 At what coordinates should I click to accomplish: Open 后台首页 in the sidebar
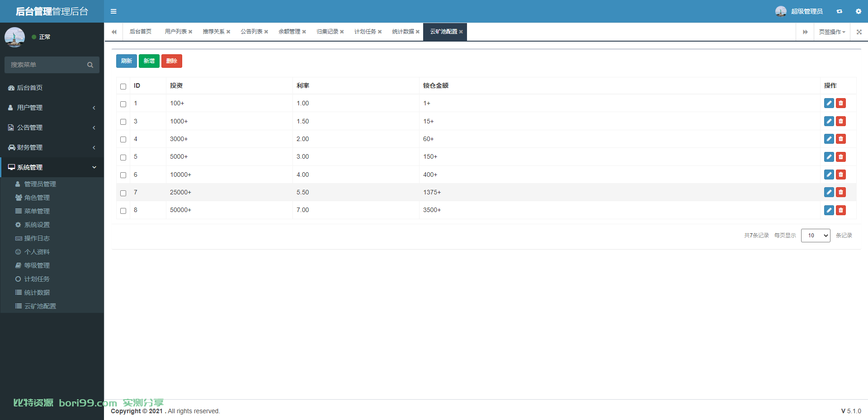click(52, 88)
